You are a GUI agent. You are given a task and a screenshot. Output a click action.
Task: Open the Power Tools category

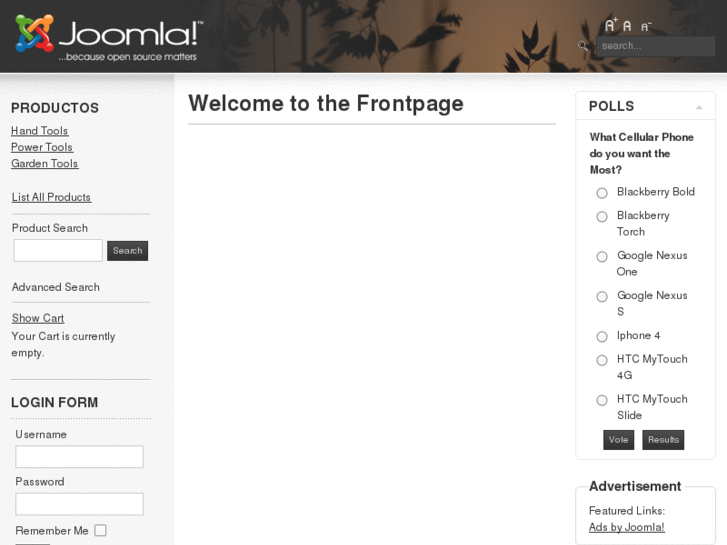pyautogui.click(x=42, y=147)
